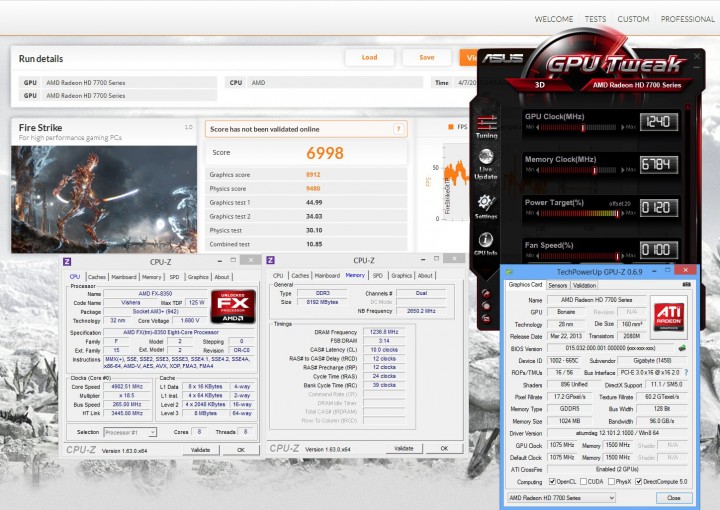Click Validate in CPU-Z processor window
720x510 pixels.
[x=201, y=450]
